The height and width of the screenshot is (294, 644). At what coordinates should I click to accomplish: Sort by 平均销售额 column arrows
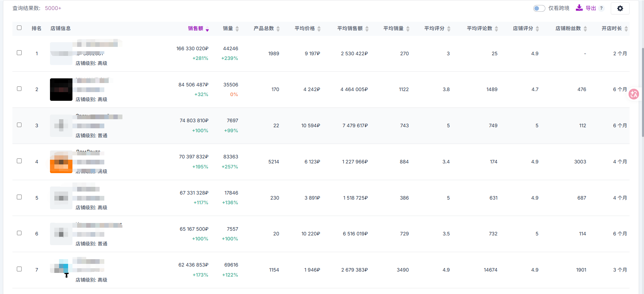367,29
